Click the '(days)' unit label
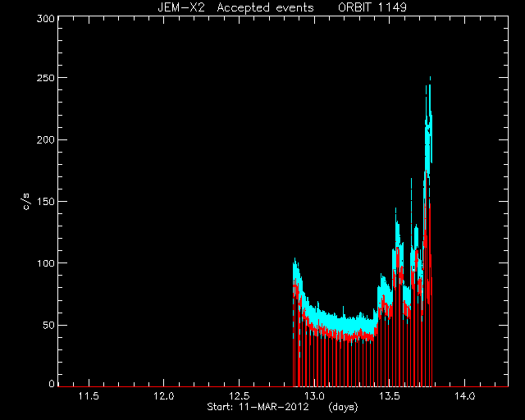This screenshot has height=420, width=525. pos(343,407)
